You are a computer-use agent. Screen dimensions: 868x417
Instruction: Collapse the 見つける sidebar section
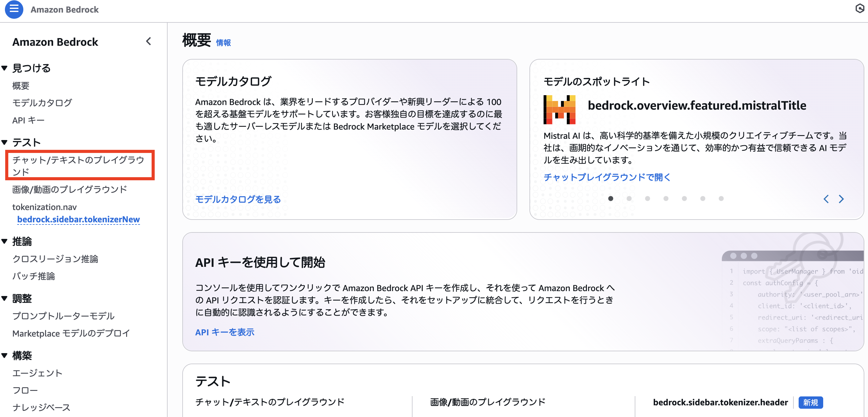[5, 68]
